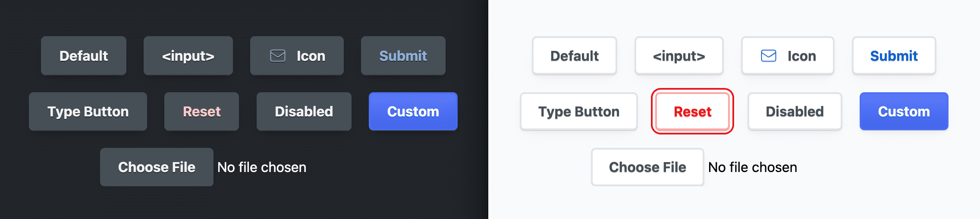Open file picker with light Choose File

pyautogui.click(x=647, y=167)
